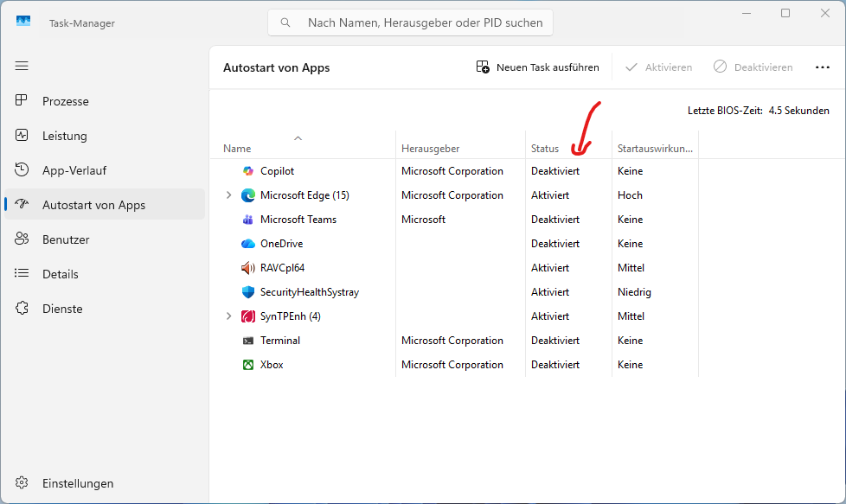Toggle the hamburger navigation menu
846x504 pixels.
point(22,66)
